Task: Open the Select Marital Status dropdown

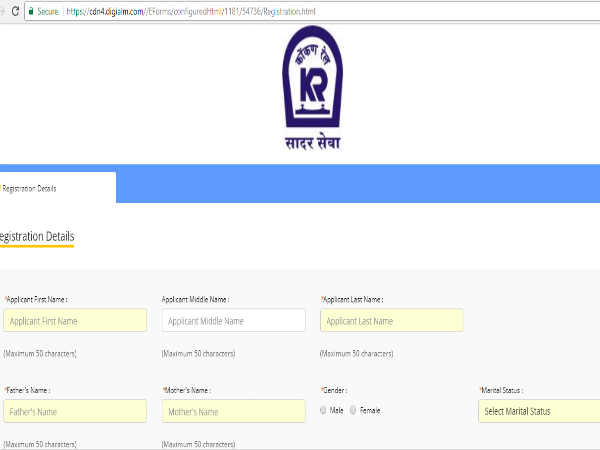Action: click(x=539, y=411)
